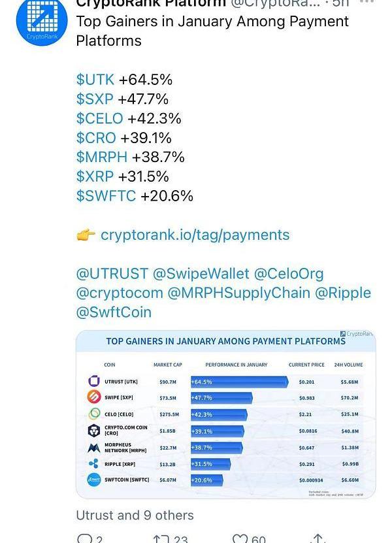392x543 pixels.
Task: Tap the $SWFTC cashtag
Action: coord(106,196)
